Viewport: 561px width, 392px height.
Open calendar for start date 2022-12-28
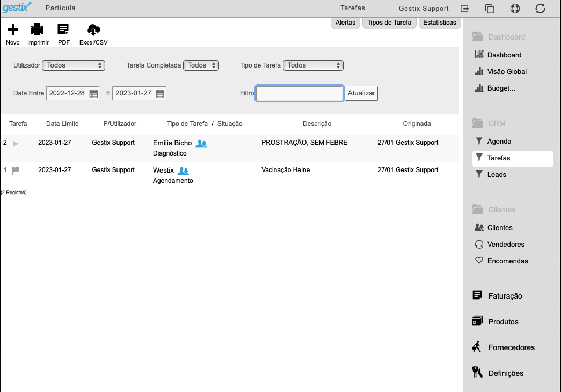(x=93, y=94)
